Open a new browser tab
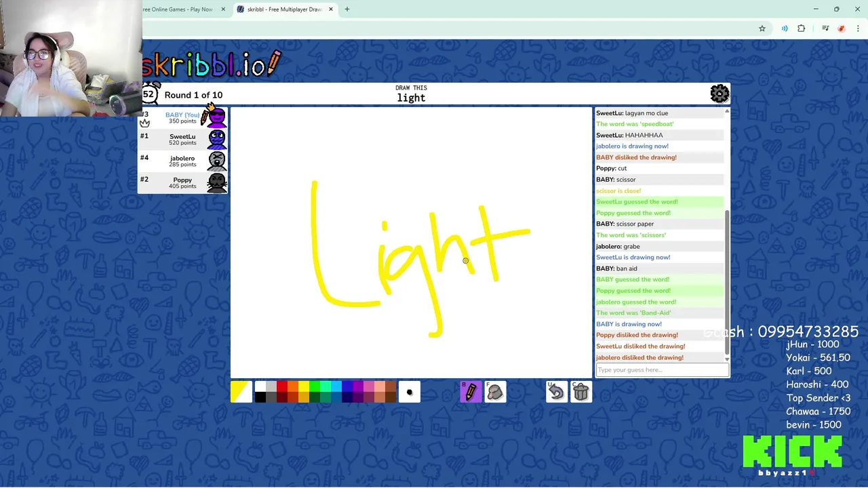Viewport: 868px width, 488px height. (x=347, y=9)
